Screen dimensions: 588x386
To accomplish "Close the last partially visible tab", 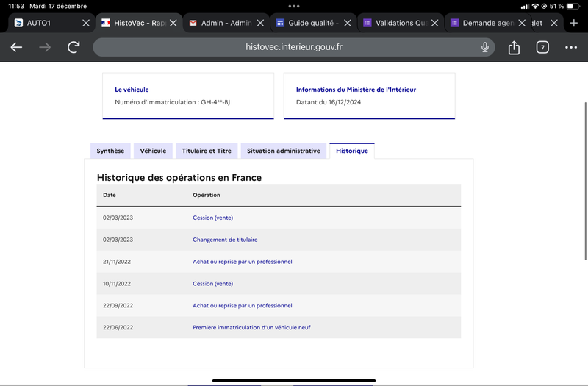I will click(554, 23).
